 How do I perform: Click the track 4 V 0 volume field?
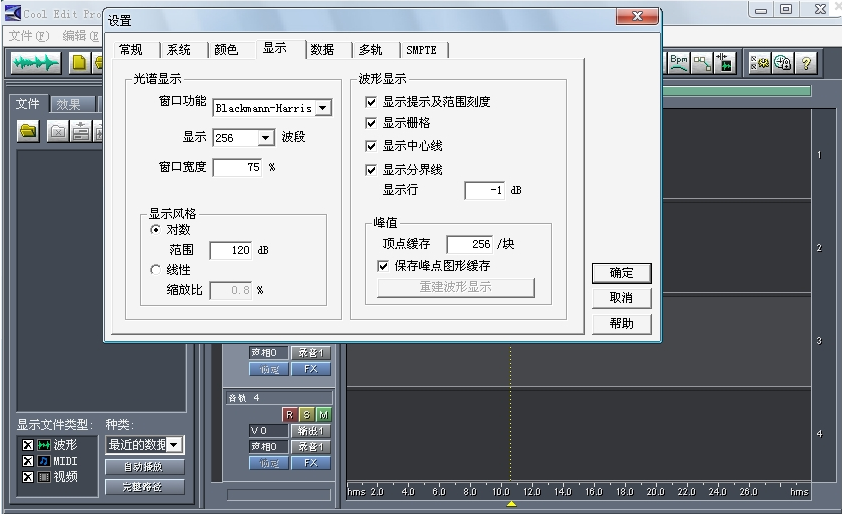[268, 431]
